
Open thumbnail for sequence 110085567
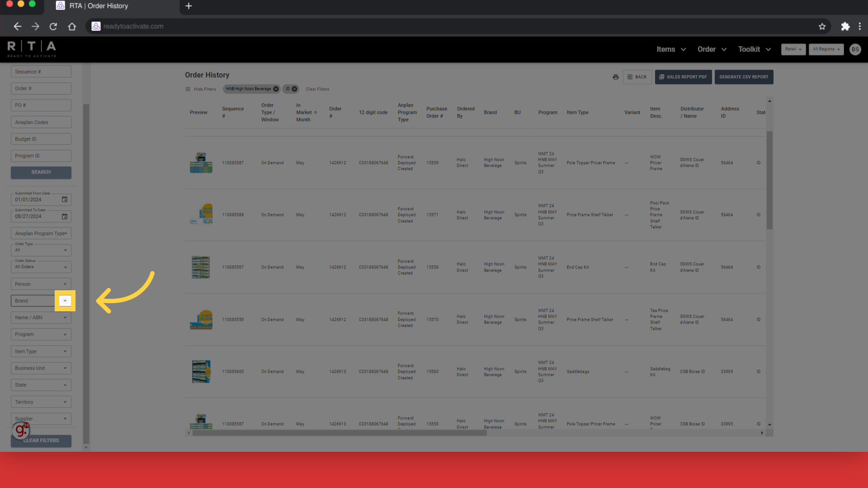(201, 267)
